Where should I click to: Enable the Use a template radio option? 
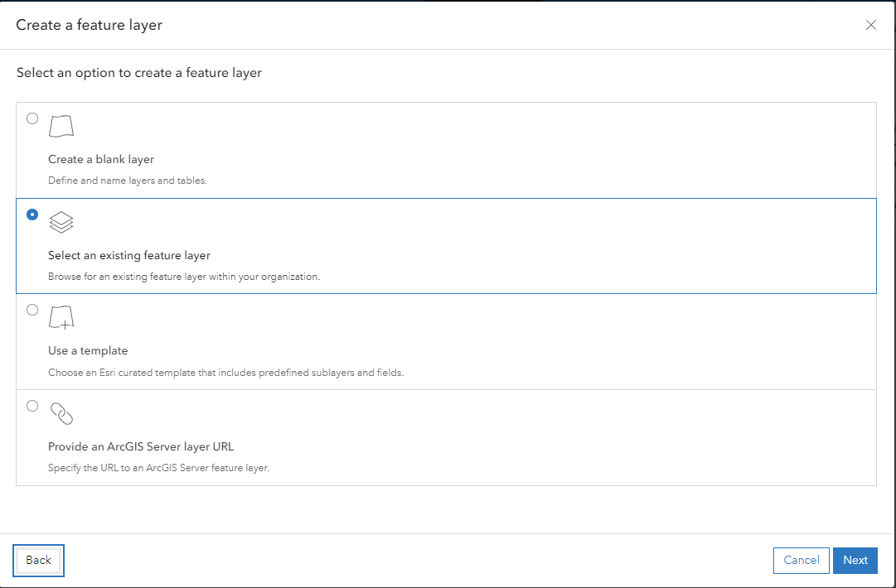[32, 310]
